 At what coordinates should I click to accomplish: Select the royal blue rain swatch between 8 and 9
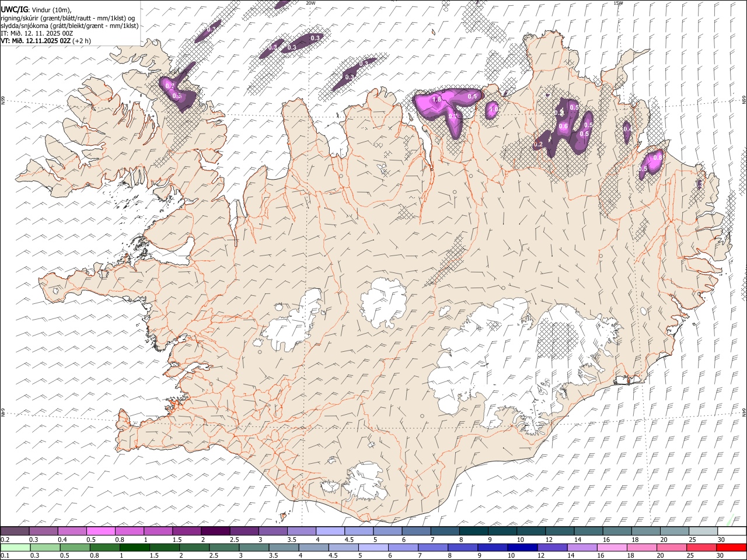(x=463, y=547)
